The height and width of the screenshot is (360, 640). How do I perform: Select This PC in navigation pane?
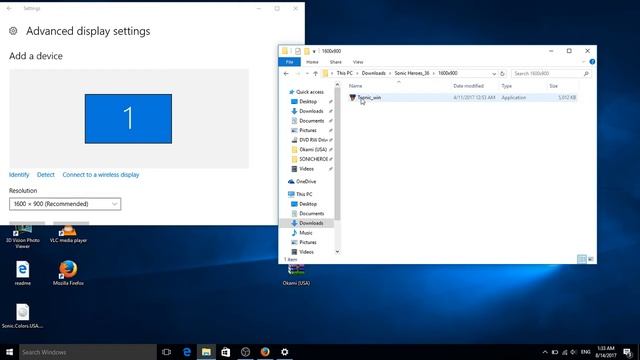(304, 194)
